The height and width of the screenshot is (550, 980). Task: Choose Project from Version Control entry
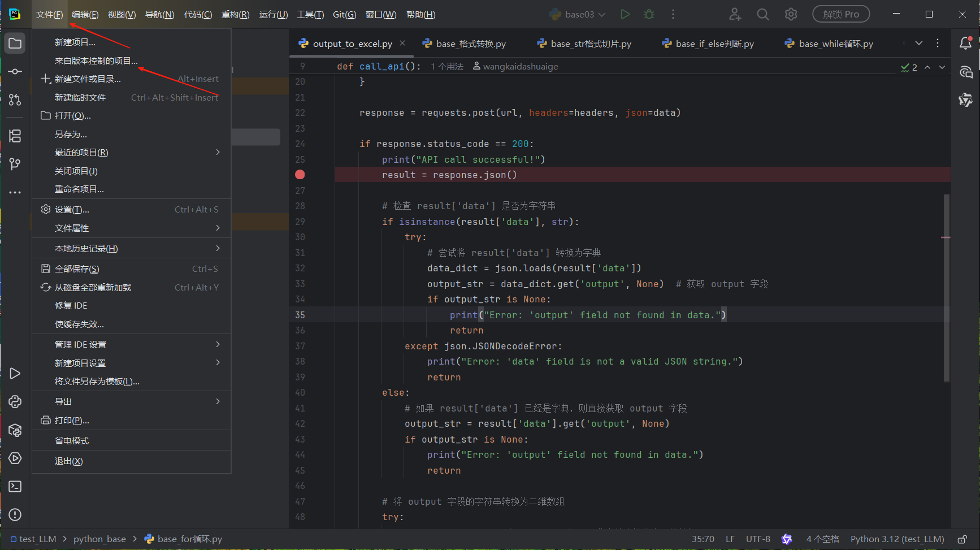(x=131, y=61)
